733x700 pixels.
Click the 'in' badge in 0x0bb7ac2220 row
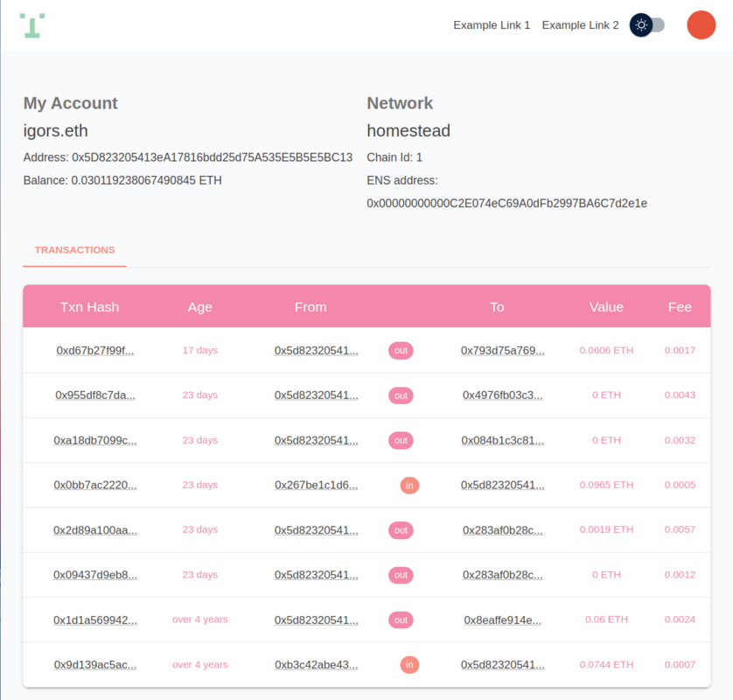409,486
